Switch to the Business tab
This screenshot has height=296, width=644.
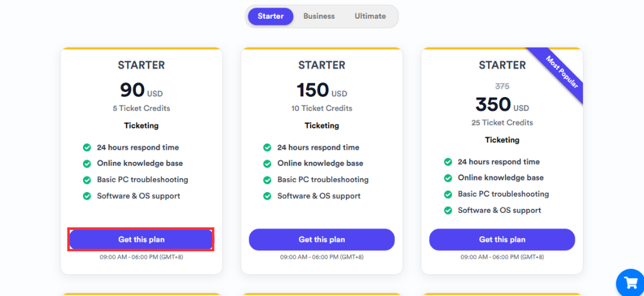coord(319,16)
